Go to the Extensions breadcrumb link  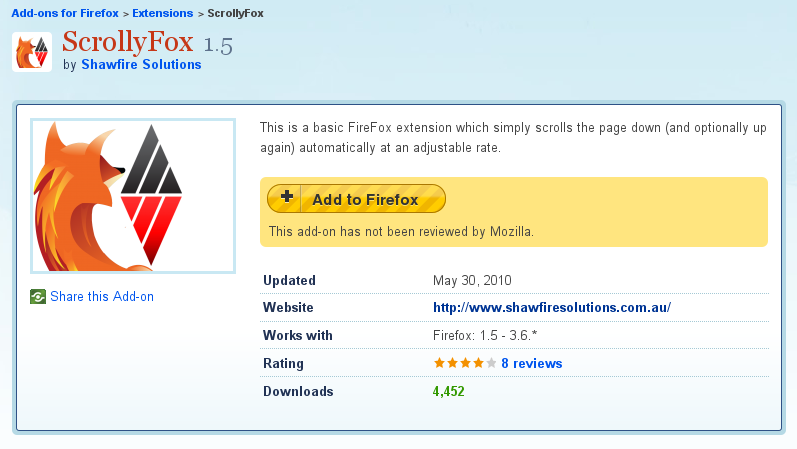[163, 13]
